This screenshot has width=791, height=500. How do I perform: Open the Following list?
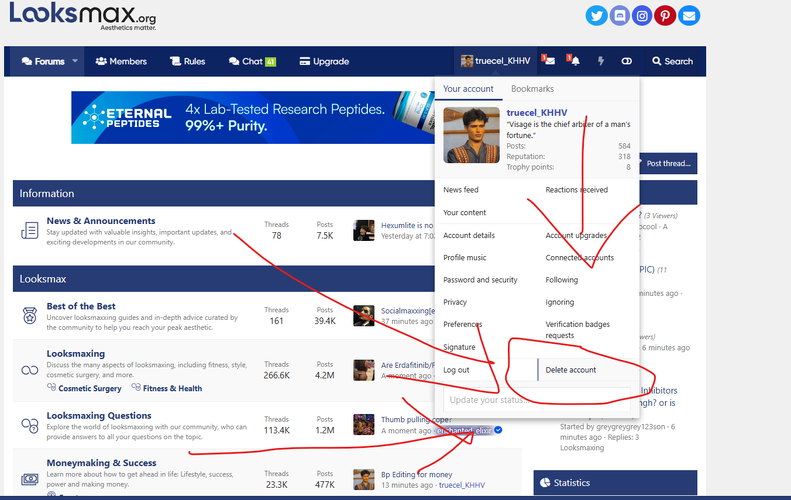coord(561,280)
